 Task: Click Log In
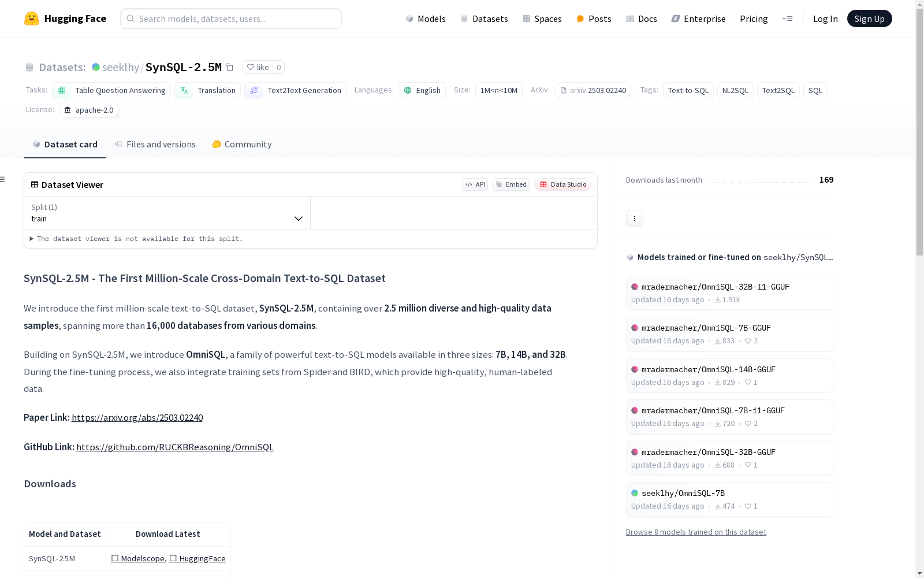tap(825, 18)
